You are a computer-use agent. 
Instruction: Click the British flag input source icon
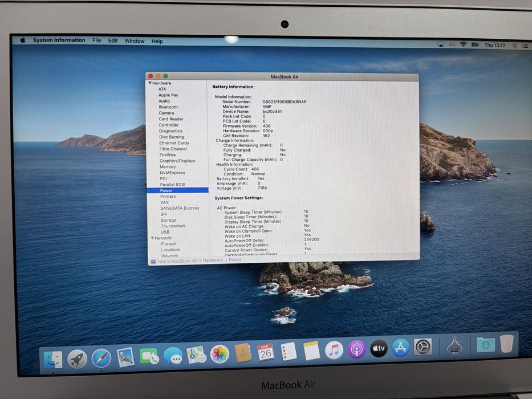[452, 44]
